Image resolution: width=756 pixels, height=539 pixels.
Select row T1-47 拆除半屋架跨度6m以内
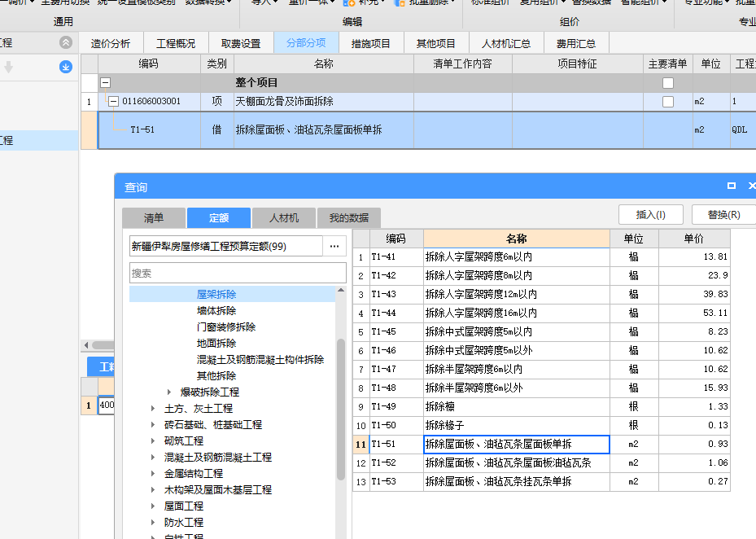click(x=541, y=369)
